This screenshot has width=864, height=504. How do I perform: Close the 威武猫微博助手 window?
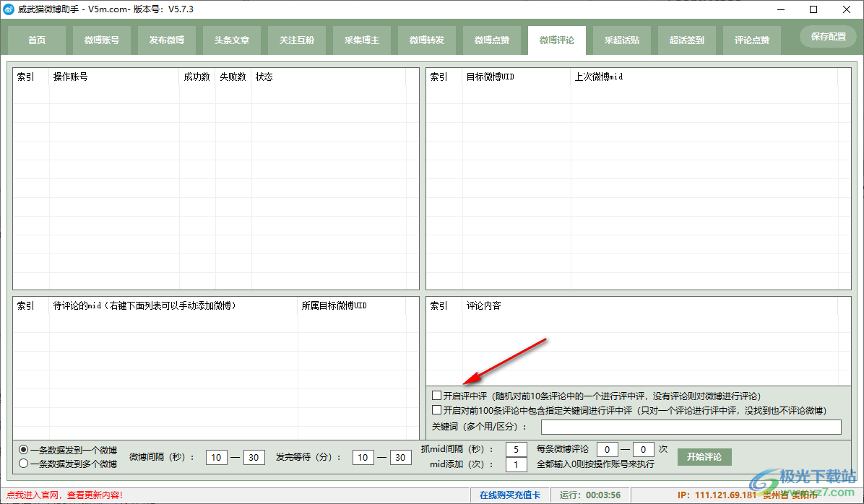(x=847, y=9)
